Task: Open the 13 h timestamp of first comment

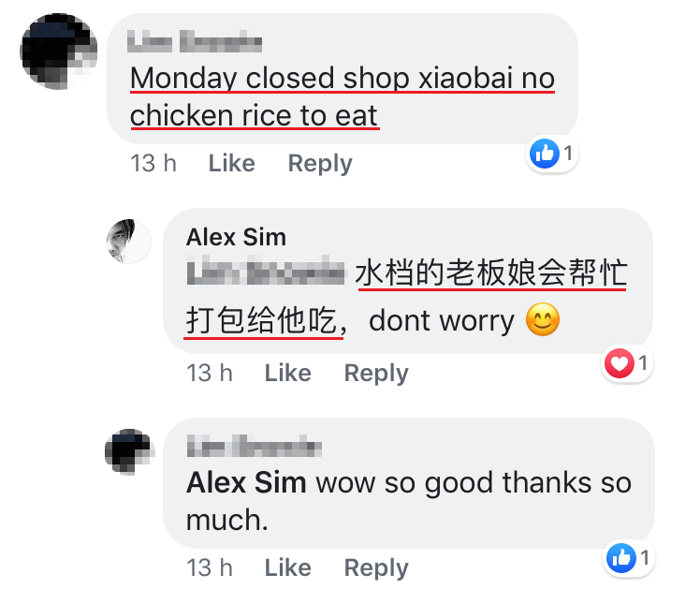Action: coord(153,163)
